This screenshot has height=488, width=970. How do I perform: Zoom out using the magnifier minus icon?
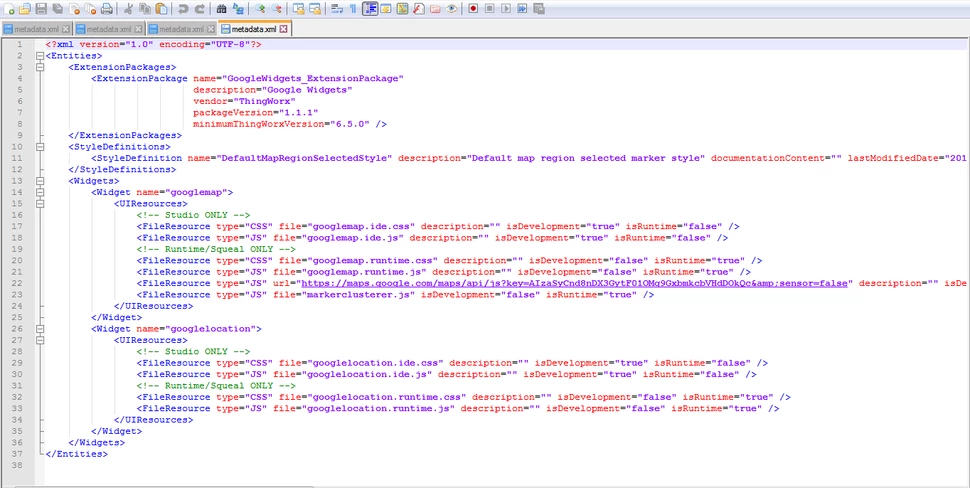pyautogui.click(x=277, y=9)
